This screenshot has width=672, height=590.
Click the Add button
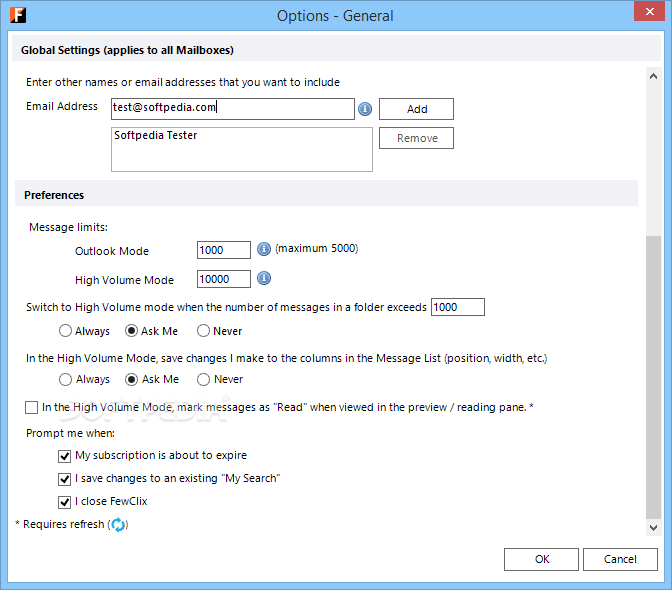pyautogui.click(x=416, y=109)
